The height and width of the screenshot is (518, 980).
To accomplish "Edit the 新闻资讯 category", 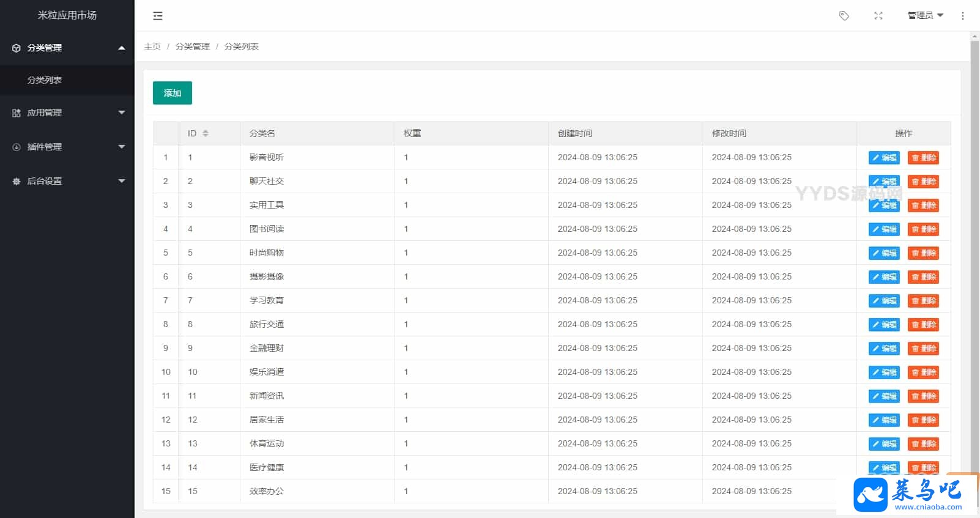I will pos(884,396).
